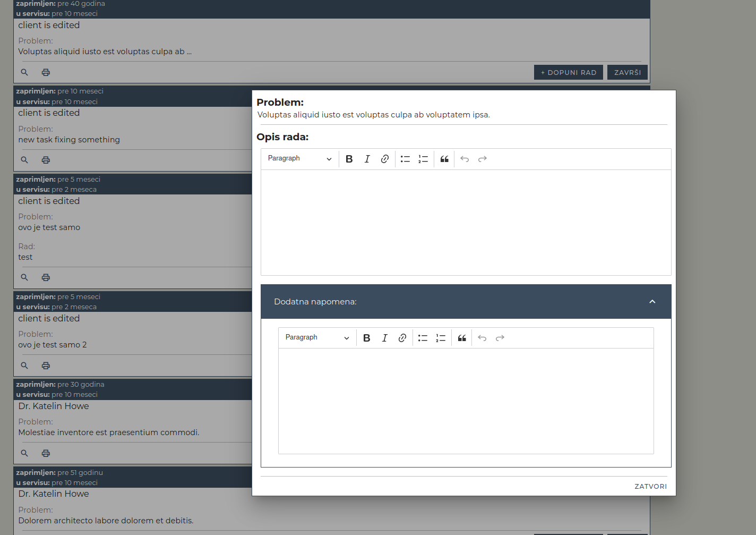The width and height of the screenshot is (756, 535).
Task: Add bulleted list in Opis rada editor
Action: (x=405, y=159)
